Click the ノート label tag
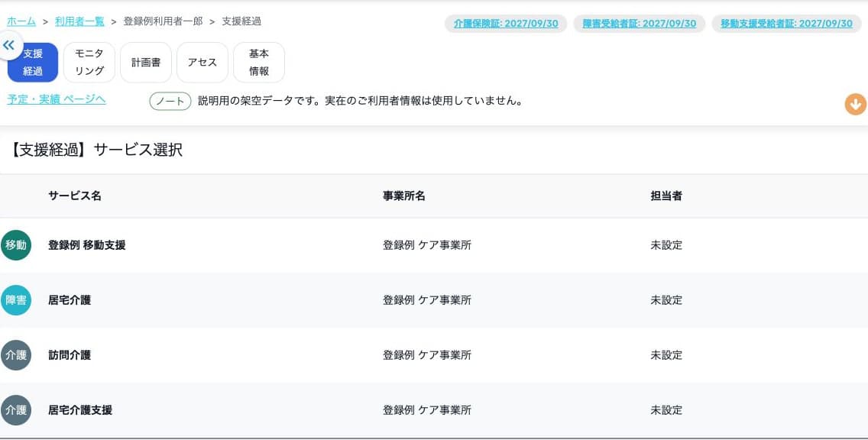The image size is (868, 440). [170, 102]
